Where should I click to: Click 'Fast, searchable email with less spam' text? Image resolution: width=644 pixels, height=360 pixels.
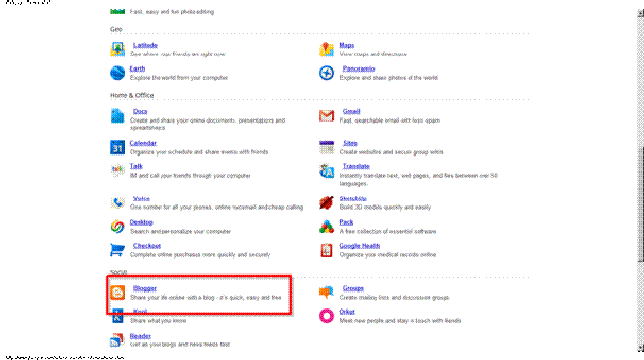(390, 120)
